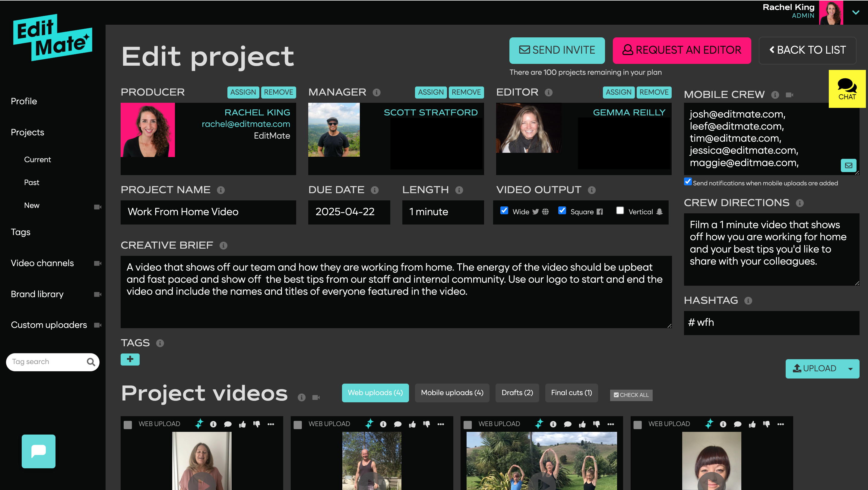Viewport: 868px width, 490px height.
Task: Click the sparkle icon on first web upload
Action: 199,424
